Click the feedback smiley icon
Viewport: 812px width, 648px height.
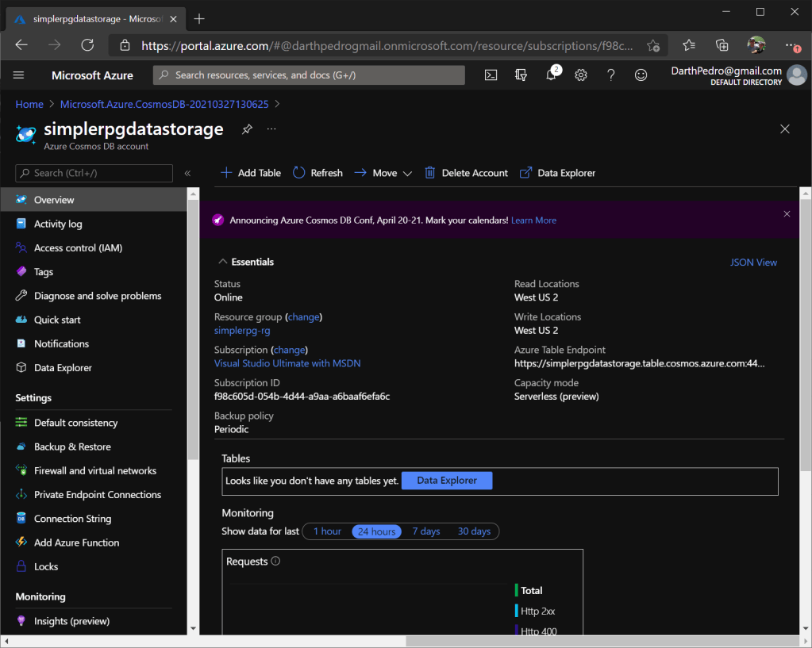click(x=641, y=75)
